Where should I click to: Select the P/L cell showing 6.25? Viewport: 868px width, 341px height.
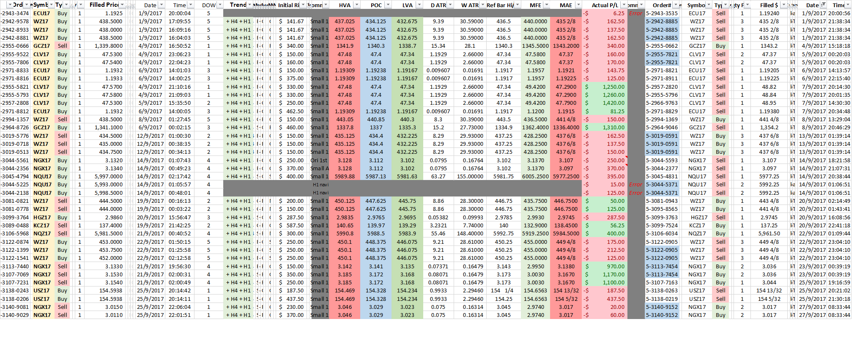(x=605, y=14)
